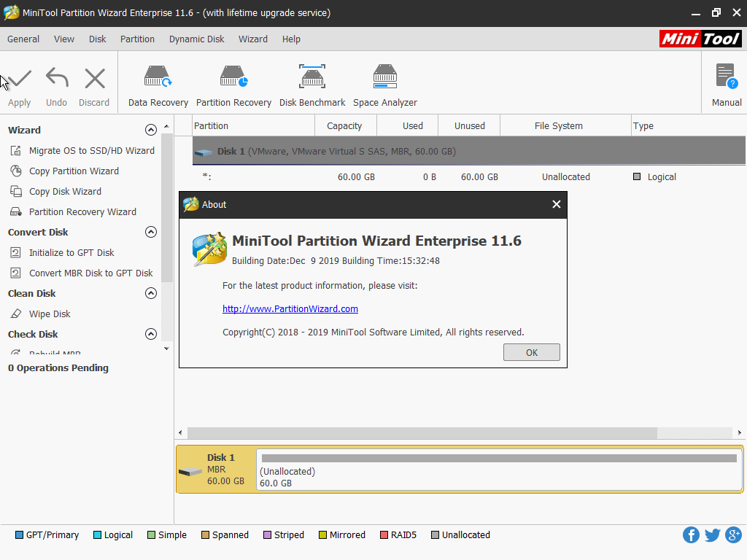Viewport: 747px width, 560px height.
Task: Open the PartitionWizard.com link
Action: click(x=290, y=308)
